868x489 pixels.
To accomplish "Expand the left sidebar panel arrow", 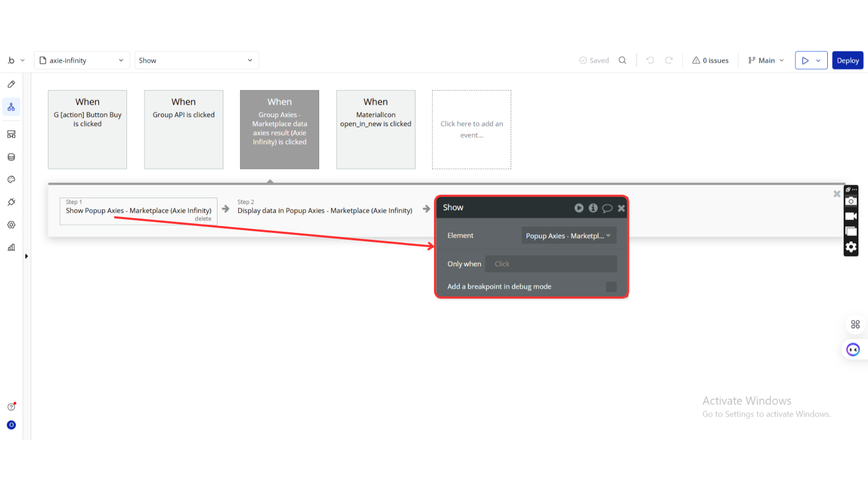I will pyautogui.click(x=26, y=256).
